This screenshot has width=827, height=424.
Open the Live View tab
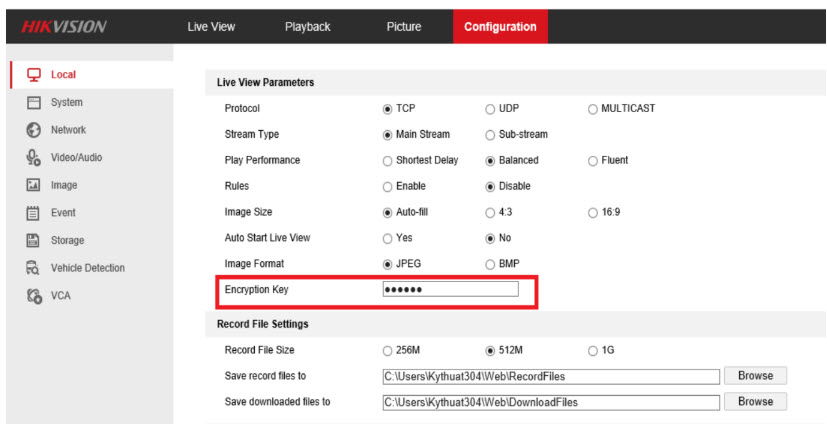click(211, 27)
